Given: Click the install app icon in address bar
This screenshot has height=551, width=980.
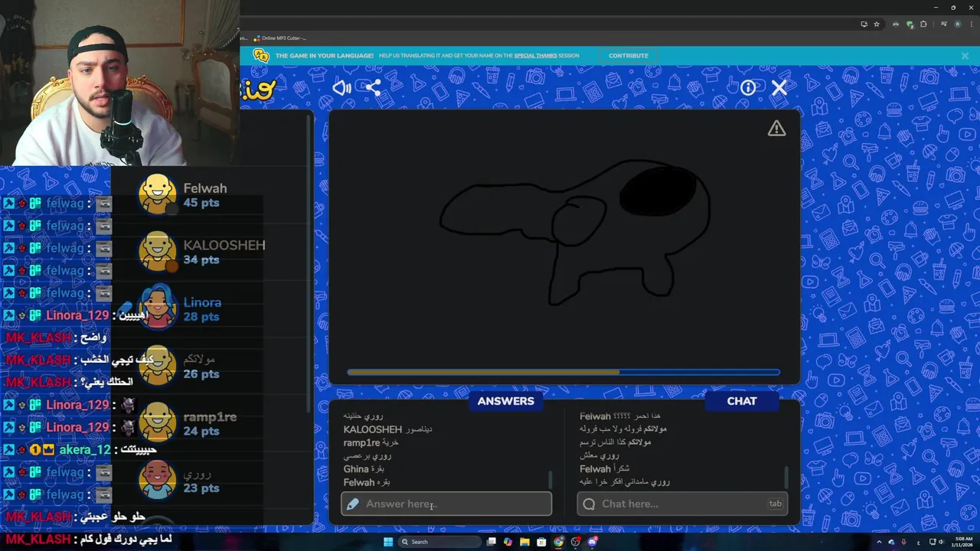Looking at the screenshot, I should [x=864, y=24].
